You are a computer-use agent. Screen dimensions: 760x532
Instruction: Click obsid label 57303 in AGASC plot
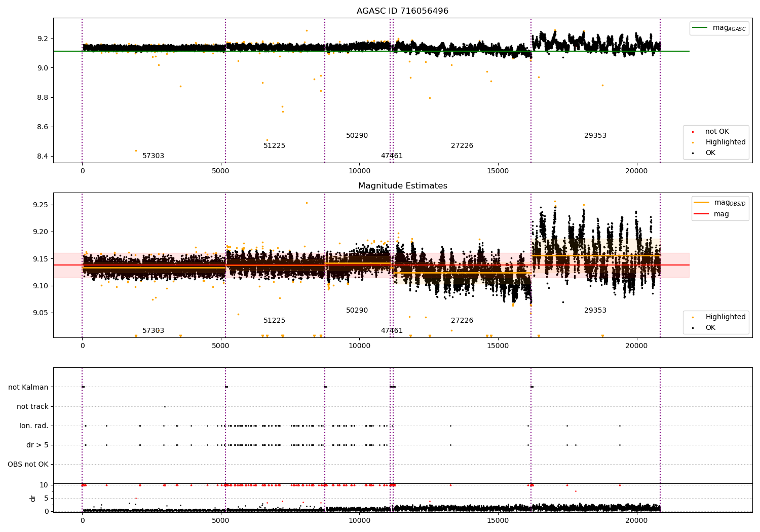pos(153,156)
